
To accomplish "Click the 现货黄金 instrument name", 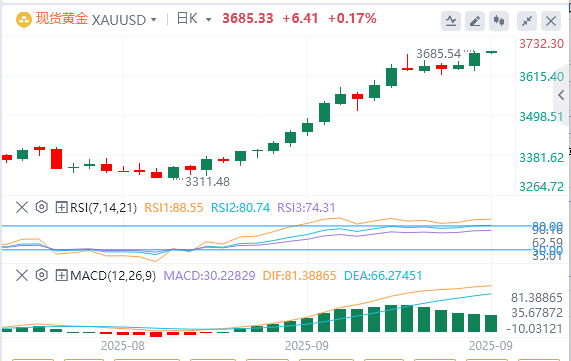I will [62, 19].
